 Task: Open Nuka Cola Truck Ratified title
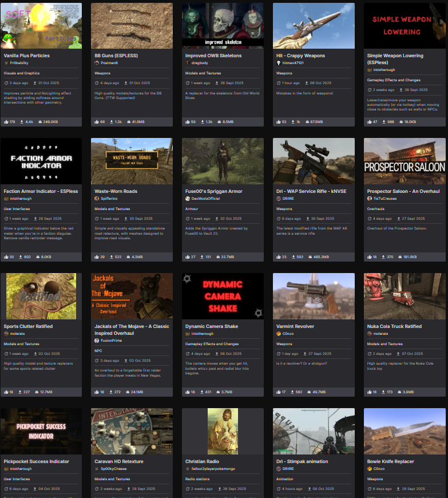click(x=394, y=326)
